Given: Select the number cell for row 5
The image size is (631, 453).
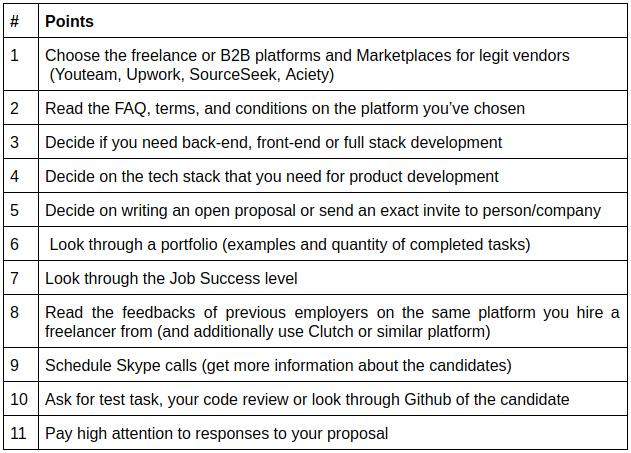Looking at the screenshot, I should click(15, 210).
